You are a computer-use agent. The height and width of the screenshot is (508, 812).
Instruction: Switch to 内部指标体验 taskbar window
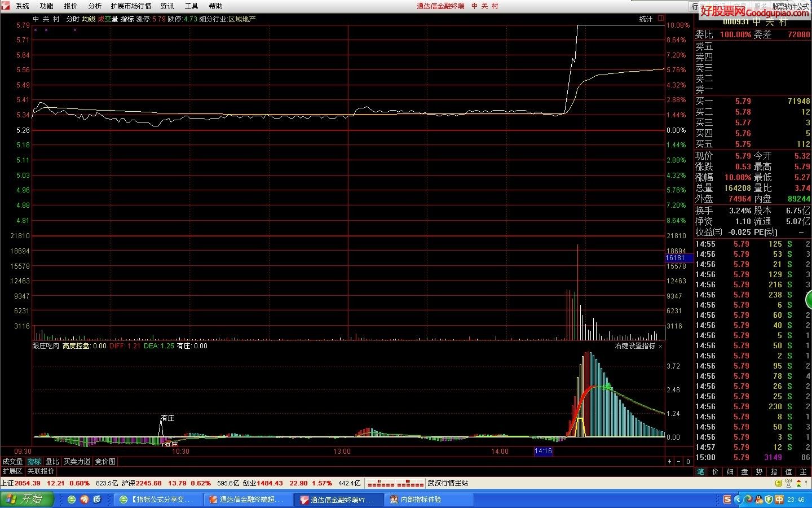point(429,500)
